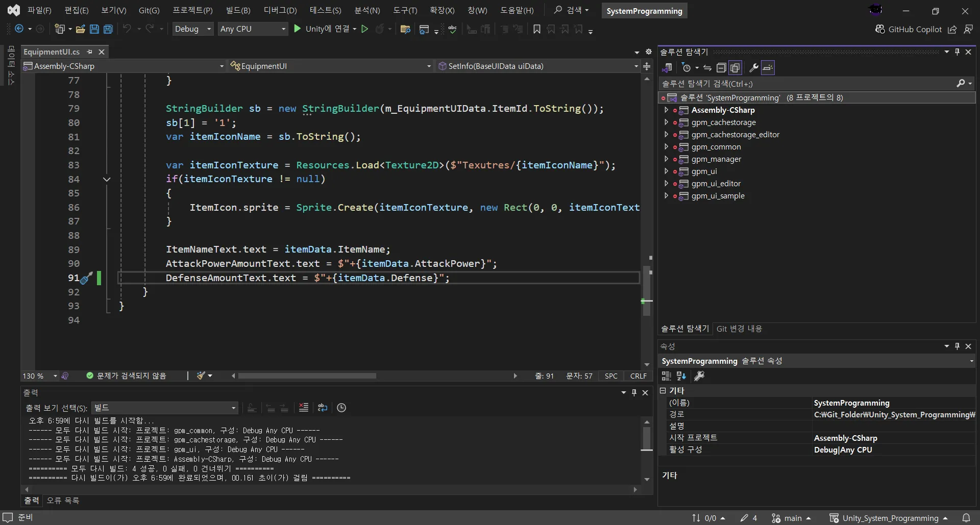Click the Find in Files folder icon
The image size is (980, 525).
(x=405, y=29)
